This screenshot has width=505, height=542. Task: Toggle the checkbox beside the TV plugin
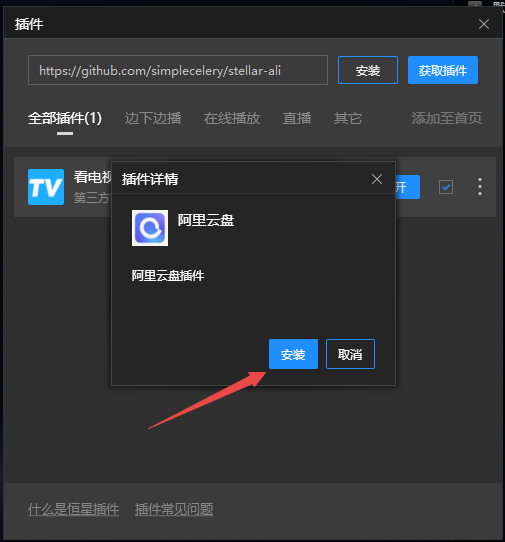[x=446, y=187]
